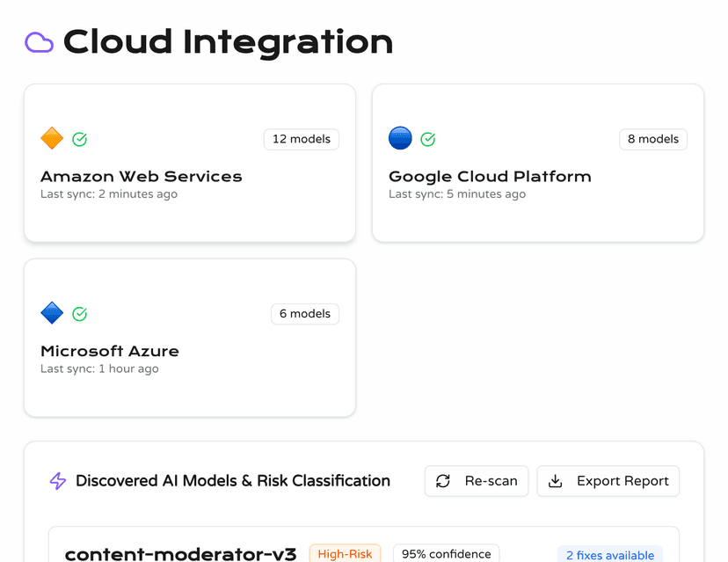The height and width of the screenshot is (562, 728).
Task: Click the 95% confidence badge
Action: [x=446, y=553]
